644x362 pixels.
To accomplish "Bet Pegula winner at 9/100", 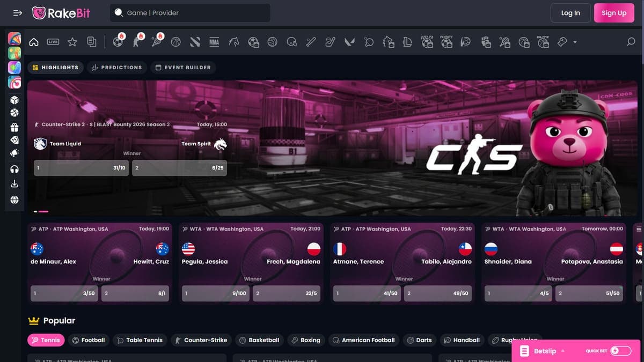I will click(x=216, y=293).
